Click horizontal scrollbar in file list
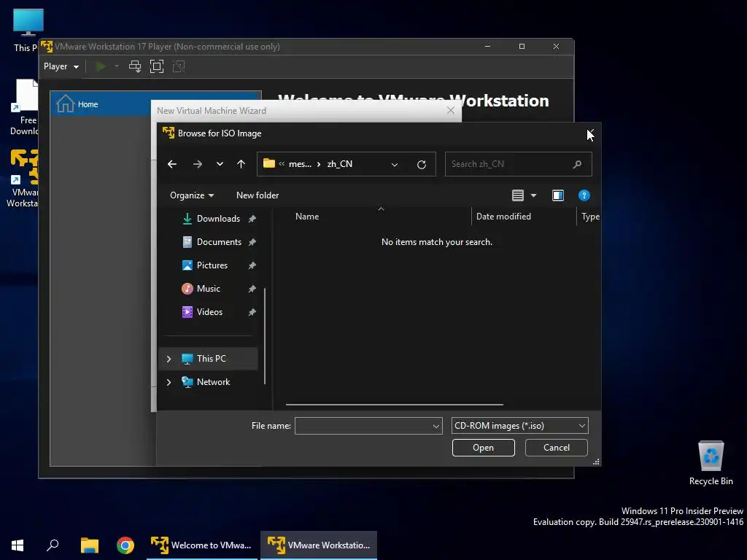Viewport: 747px width, 560px height. [x=395, y=404]
